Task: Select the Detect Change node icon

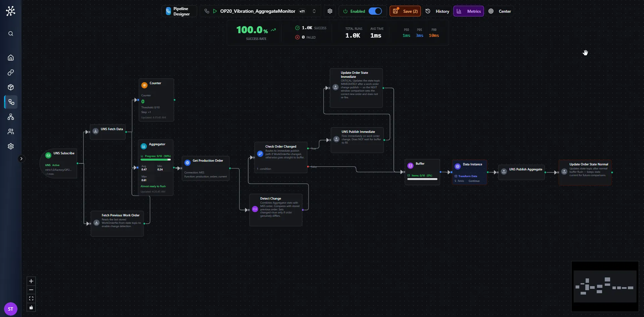Action: click(255, 209)
